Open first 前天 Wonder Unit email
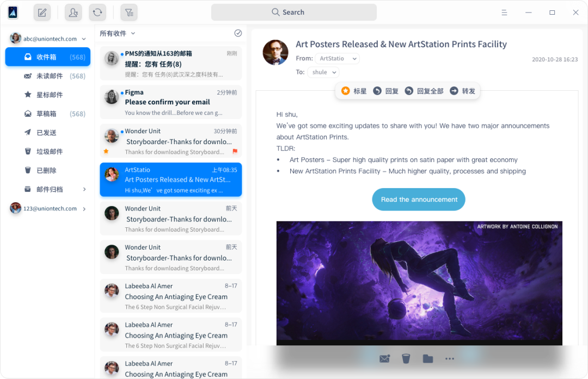Image resolution: width=588 pixels, height=379 pixels. tap(170, 219)
